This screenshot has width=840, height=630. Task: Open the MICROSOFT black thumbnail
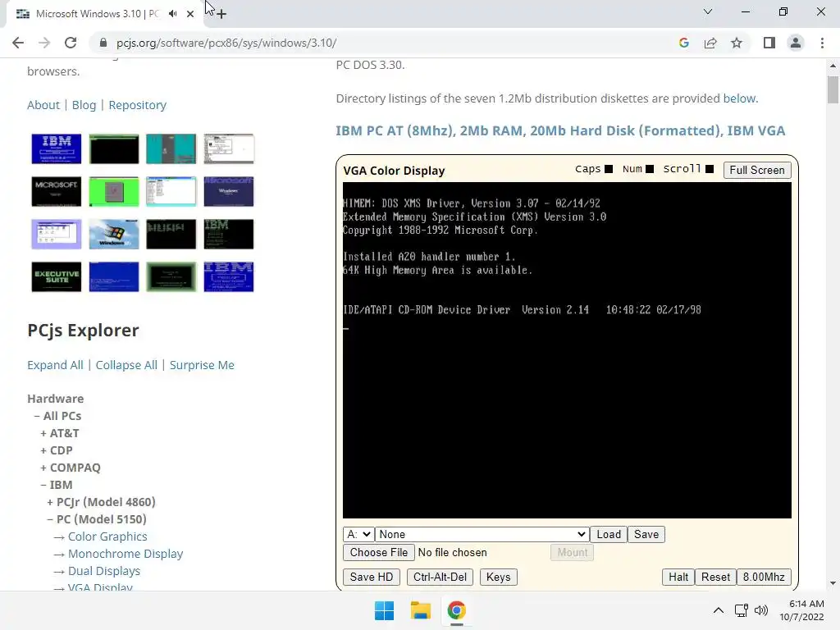[57, 191]
